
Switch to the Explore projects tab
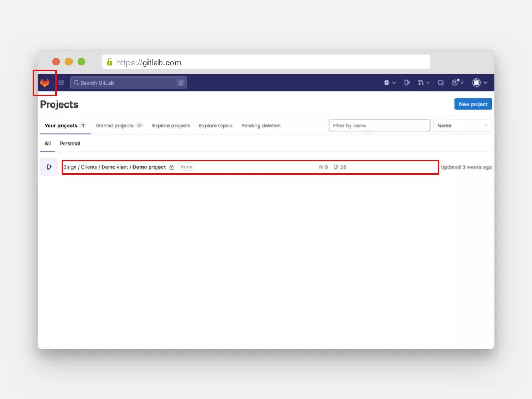pyautogui.click(x=171, y=126)
